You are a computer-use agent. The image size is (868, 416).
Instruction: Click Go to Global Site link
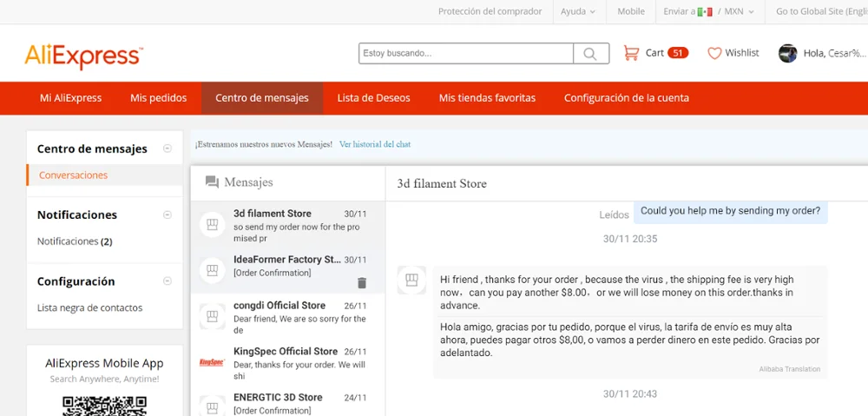[821, 11]
